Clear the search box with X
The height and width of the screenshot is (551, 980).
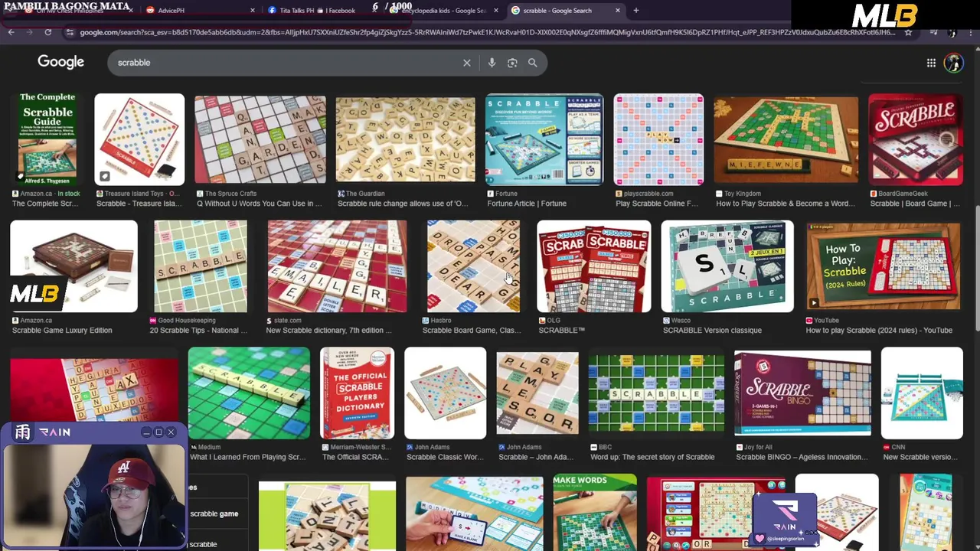click(x=466, y=63)
